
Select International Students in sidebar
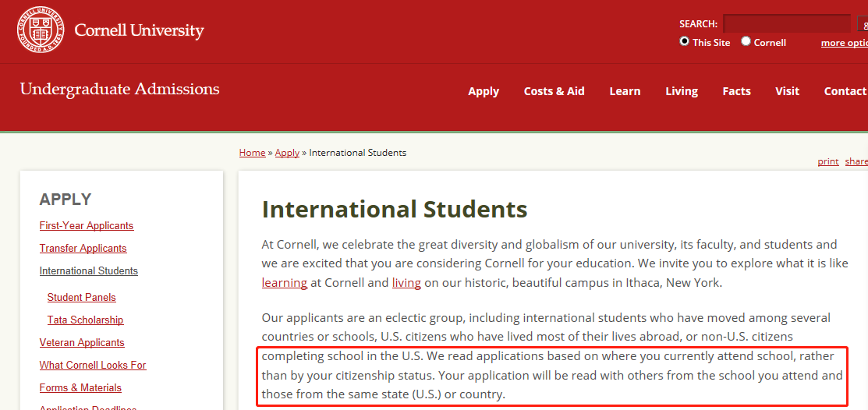pyautogui.click(x=89, y=271)
